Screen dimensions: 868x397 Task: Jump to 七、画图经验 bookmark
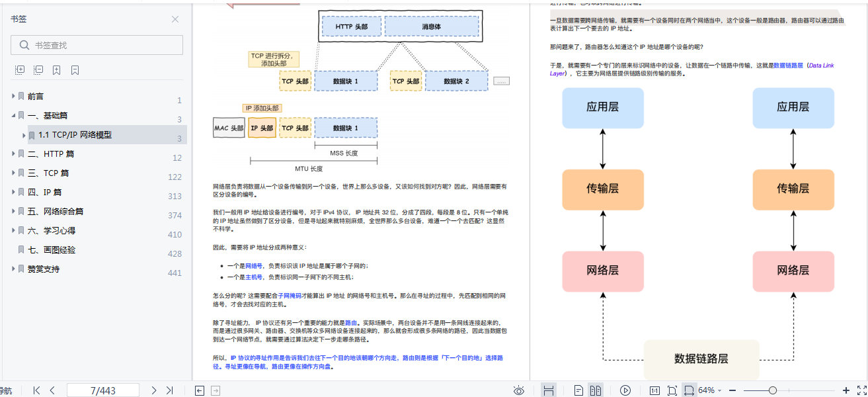[52, 249]
